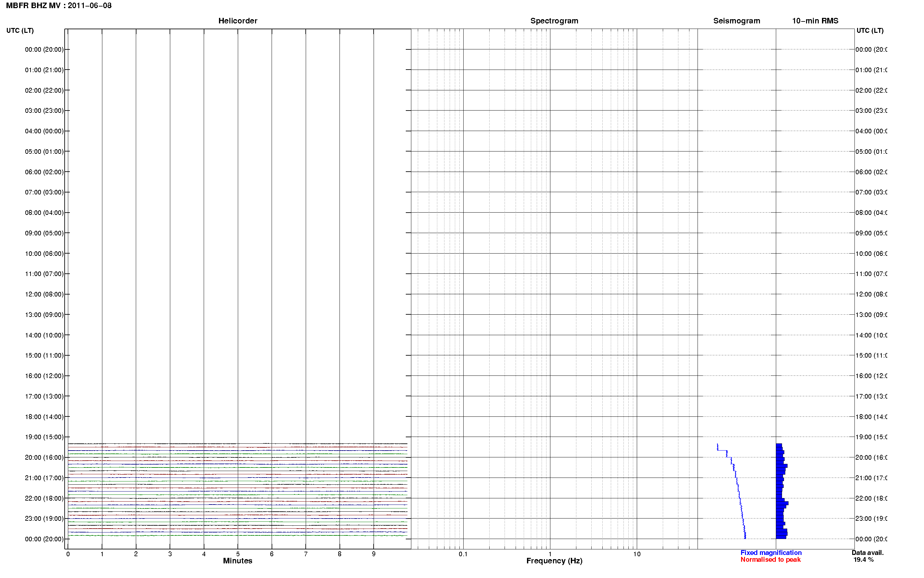Click the left time label 07:00 (03:00)
The width and height of the screenshot is (924, 578).
(x=44, y=192)
